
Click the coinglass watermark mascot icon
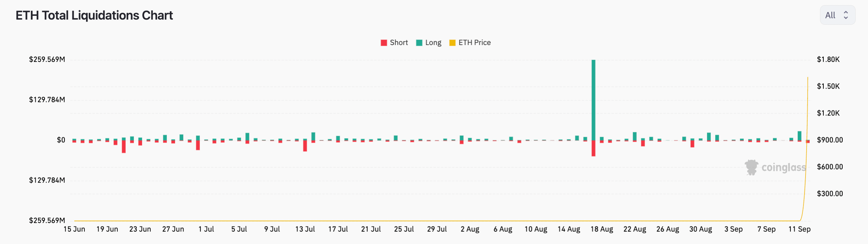pos(751,167)
